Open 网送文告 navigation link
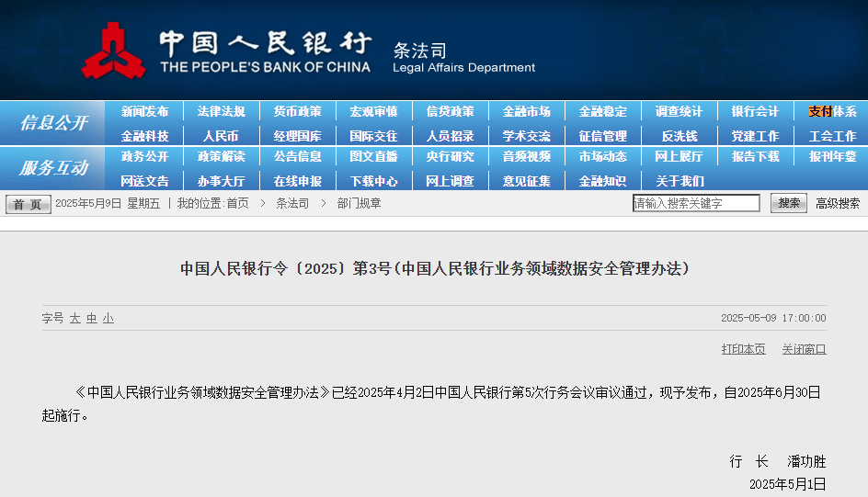Screen dimensions: 868x497 click(x=144, y=181)
